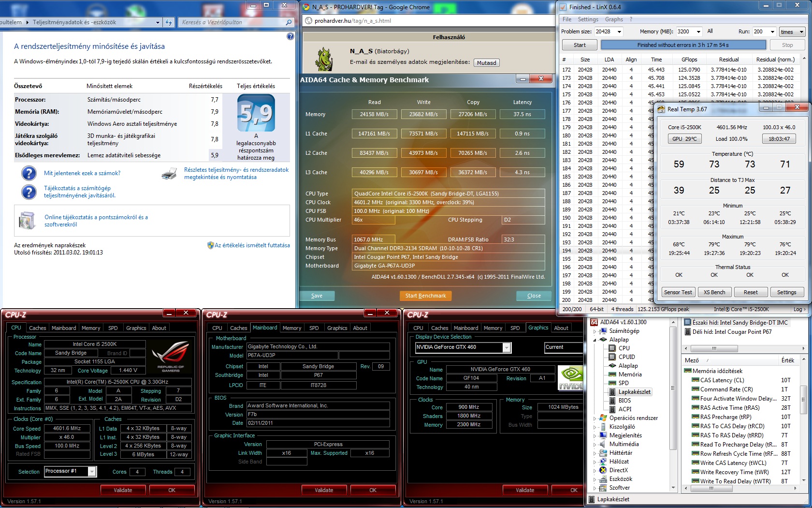Open the Problem size dropdown in LinX
The width and height of the screenshot is (812, 508).
tap(619, 32)
